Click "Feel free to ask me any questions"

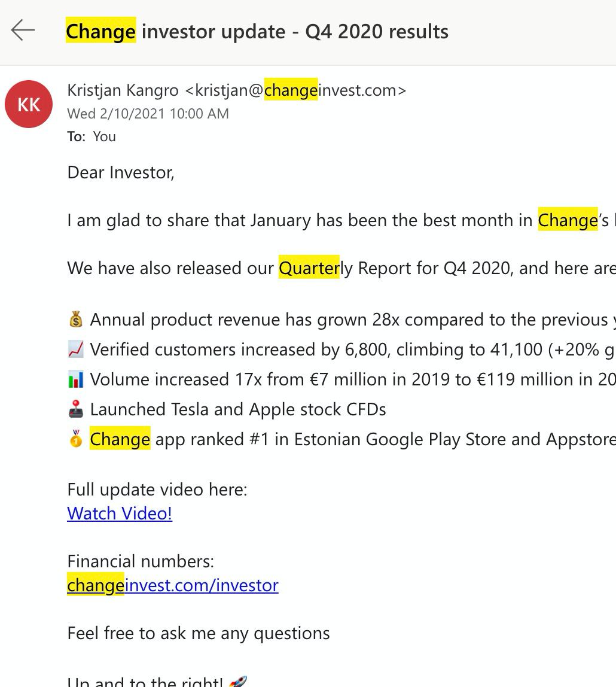[199, 633]
